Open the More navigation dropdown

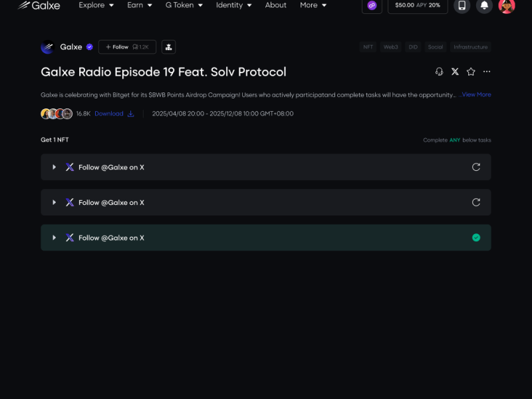coord(313,5)
